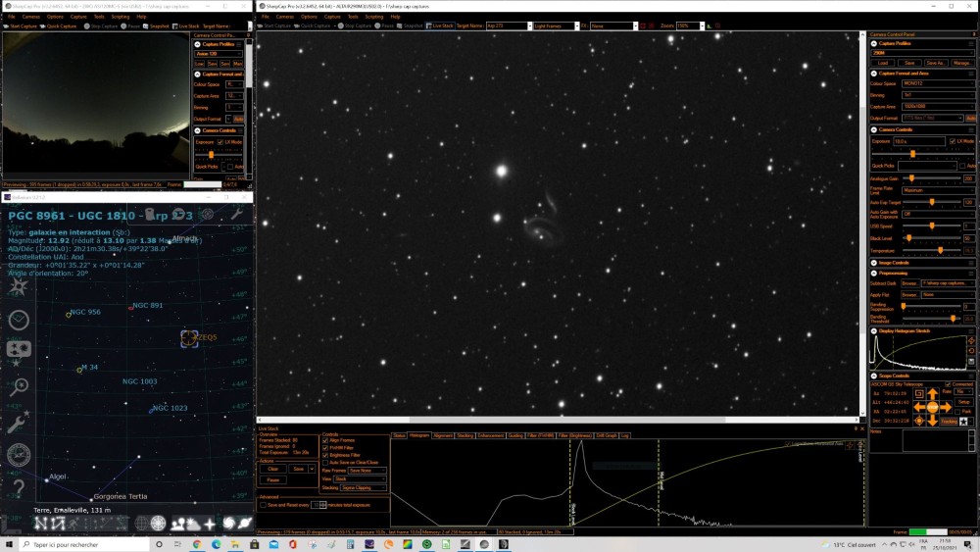The image size is (980, 552).
Task: Toggle planet labels icon in Stellarium
Action: point(244,524)
